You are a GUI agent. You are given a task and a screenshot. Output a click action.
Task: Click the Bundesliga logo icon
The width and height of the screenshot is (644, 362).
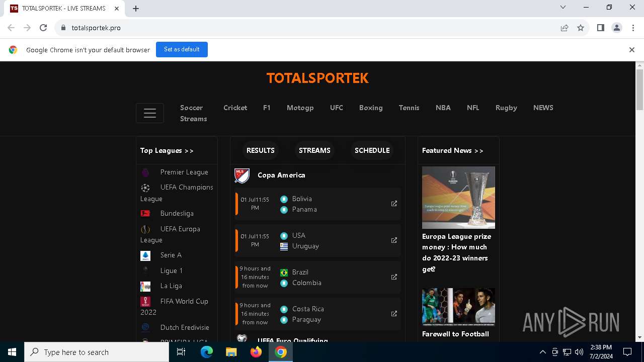(x=145, y=214)
